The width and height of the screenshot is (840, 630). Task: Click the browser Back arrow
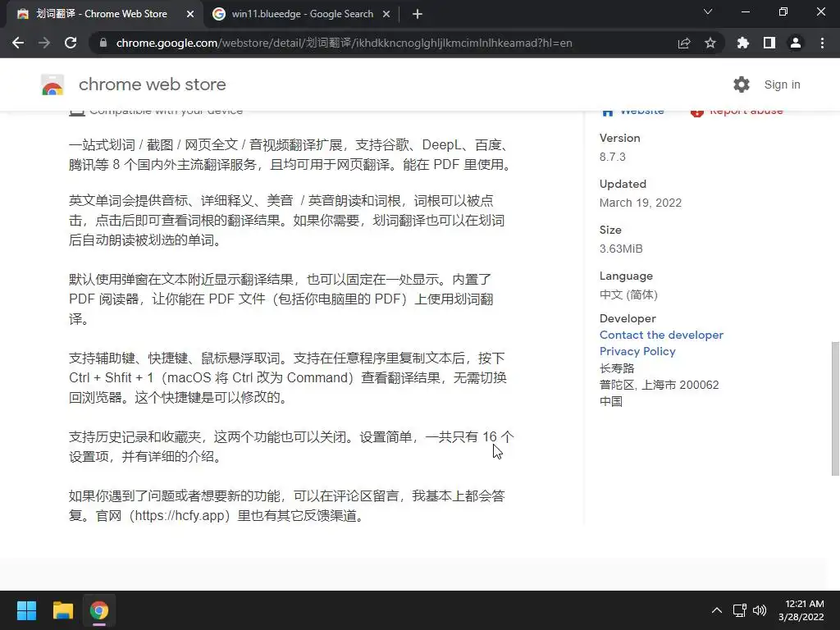click(18, 43)
